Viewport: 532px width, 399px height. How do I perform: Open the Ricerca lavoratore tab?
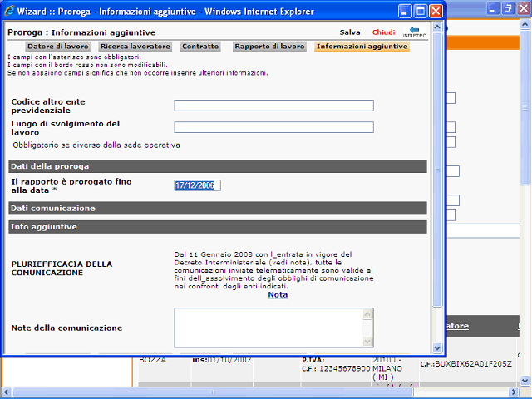135,47
